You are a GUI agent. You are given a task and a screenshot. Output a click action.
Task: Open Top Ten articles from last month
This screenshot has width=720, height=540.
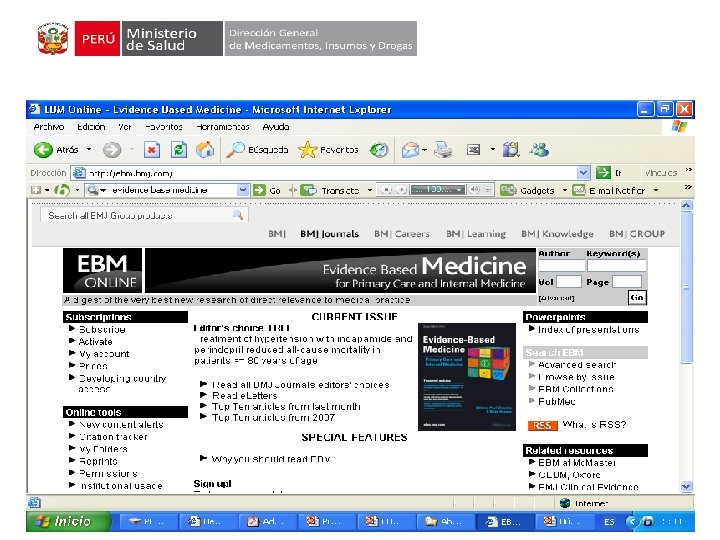[x=286, y=406]
